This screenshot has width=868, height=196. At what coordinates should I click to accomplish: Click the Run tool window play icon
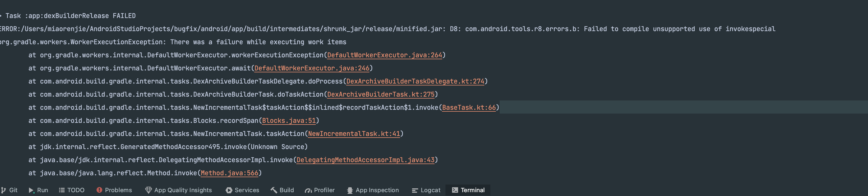click(x=31, y=190)
